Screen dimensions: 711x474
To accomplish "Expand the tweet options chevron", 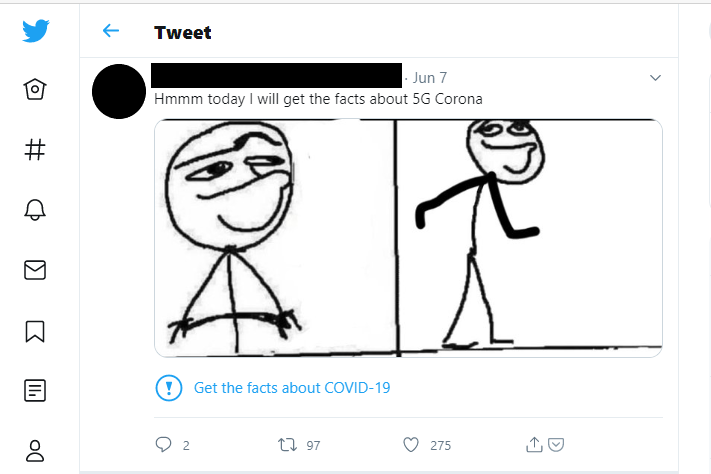I will point(655,78).
